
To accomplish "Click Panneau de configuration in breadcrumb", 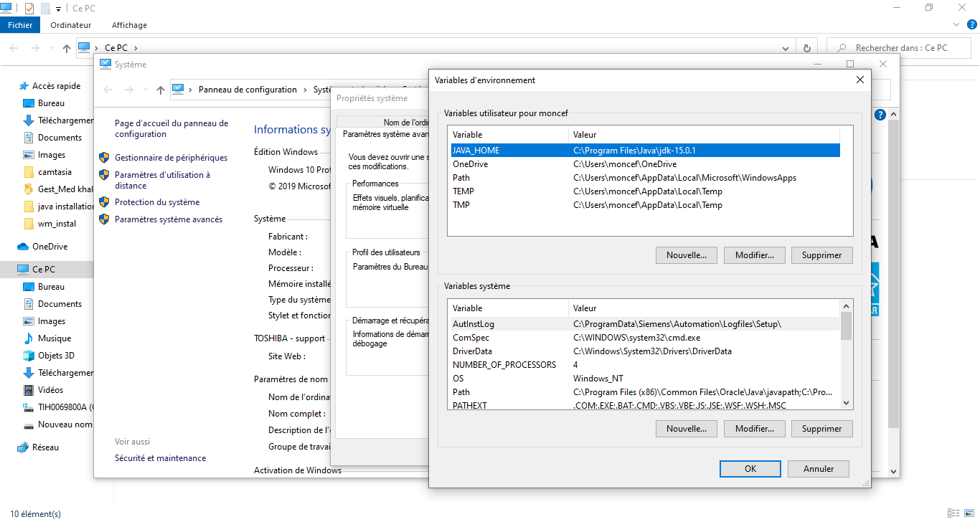I will pos(248,90).
